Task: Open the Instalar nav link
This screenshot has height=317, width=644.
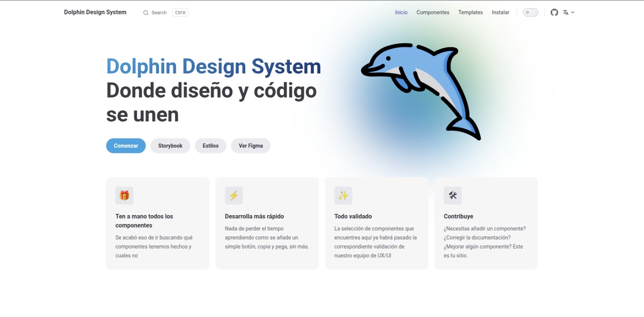Action: tap(500, 12)
